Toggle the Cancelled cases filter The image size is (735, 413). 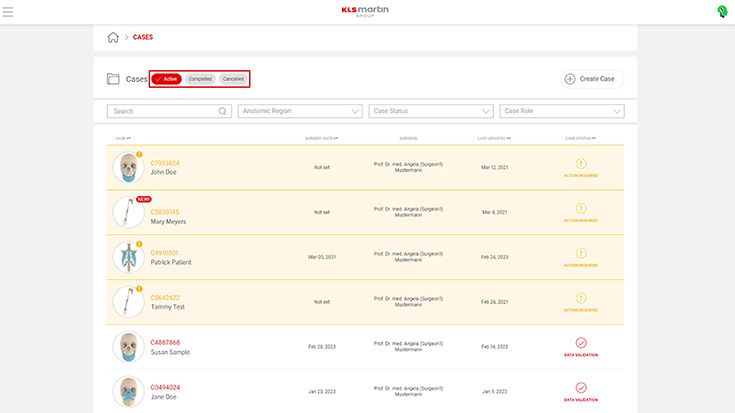click(x=233, y=79)
